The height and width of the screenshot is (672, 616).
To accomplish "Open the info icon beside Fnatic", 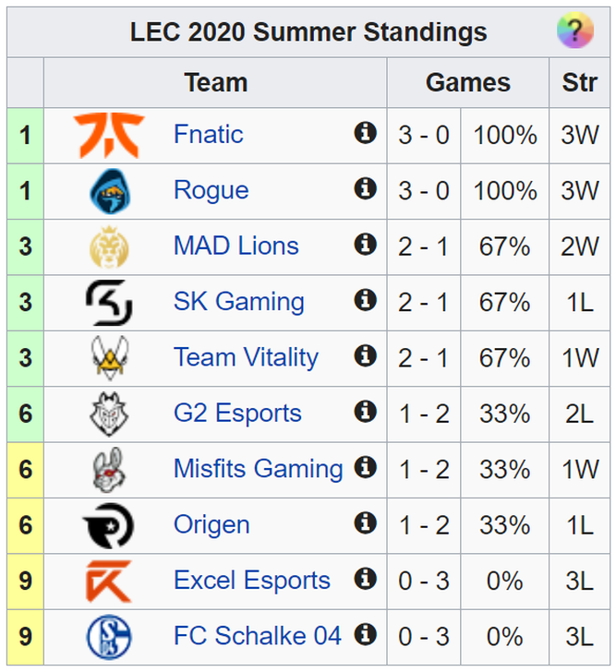I will 365,132.
